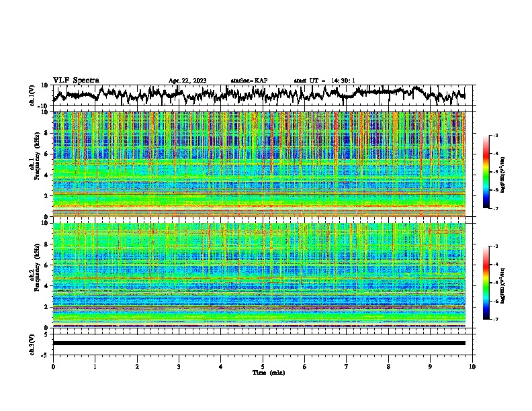The image size is (532, 411).
Task: Click the ch.1 voltage waveform trace
Action: 259,95
